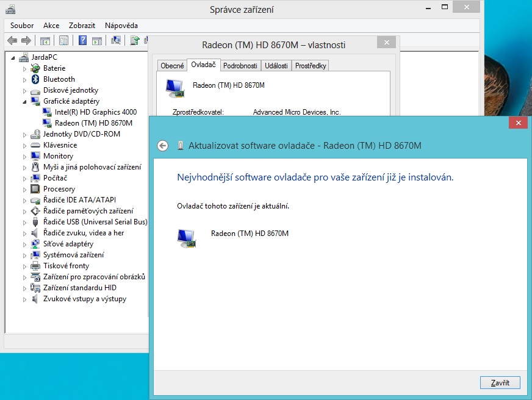The height and width of the screenshot is (400, 532).
Task: Expand the Řadiče IDE ATA/ATAPI category
Action: coord(24,201)
